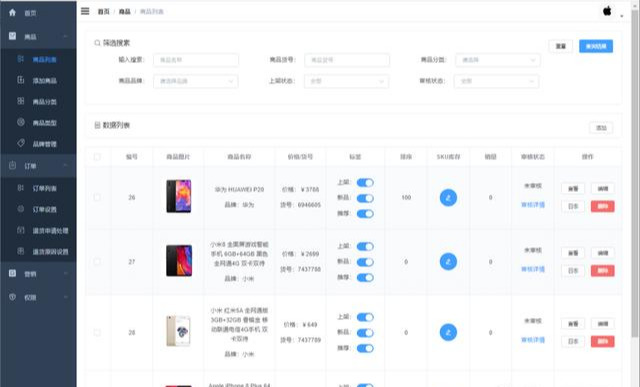Click 审核详情 link for product 27
Screen dimensions: 640x387
tap(533, 269)
